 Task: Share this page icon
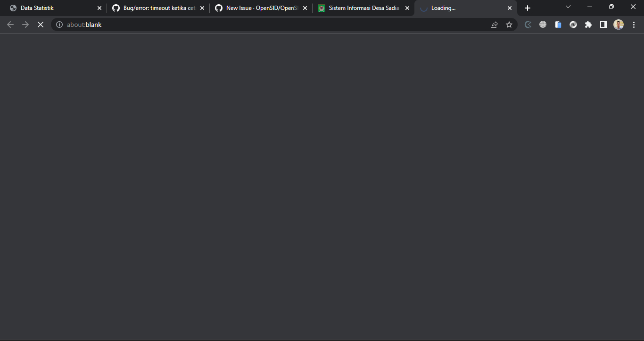[494, 25]
